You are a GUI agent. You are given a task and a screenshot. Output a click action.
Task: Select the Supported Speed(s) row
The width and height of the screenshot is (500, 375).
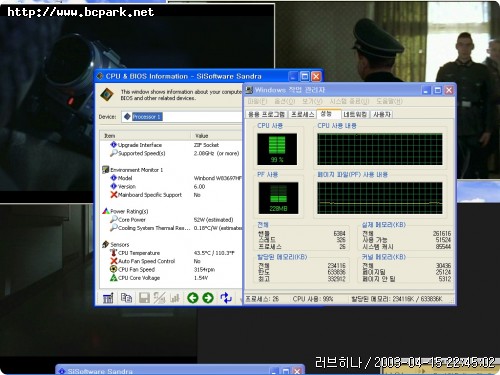click(171, 153)
